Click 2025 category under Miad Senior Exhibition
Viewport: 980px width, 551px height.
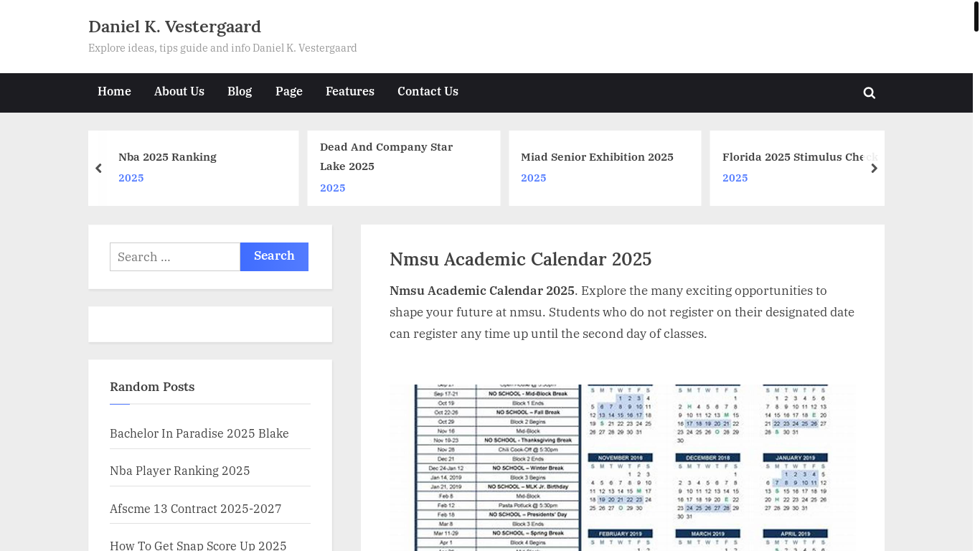click(534, 178)
